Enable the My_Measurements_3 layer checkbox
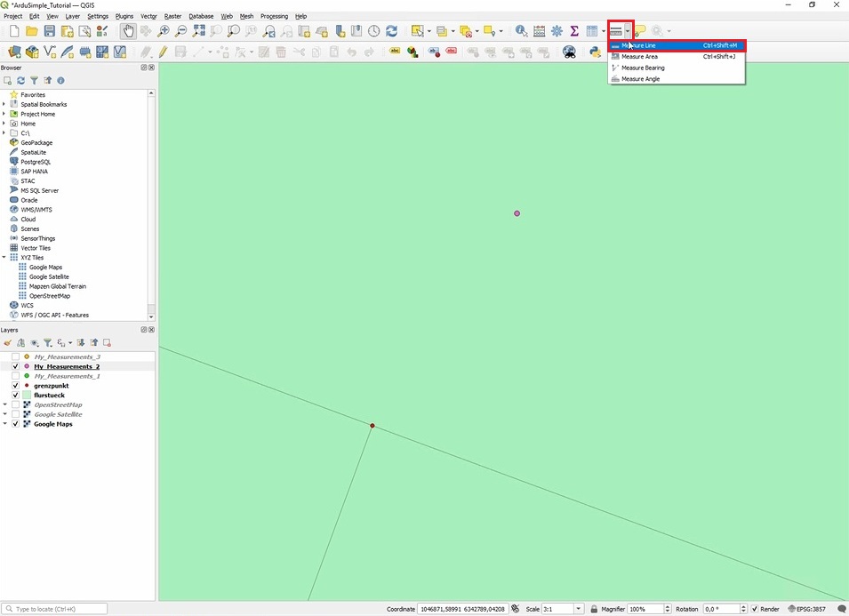The width and height of the screenshot is (849, 616). click(15, 356)
